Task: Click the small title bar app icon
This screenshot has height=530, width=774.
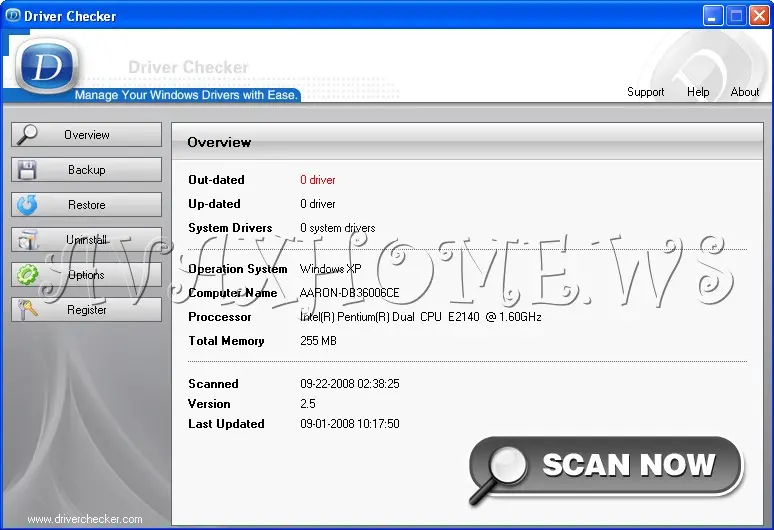Action: (12, 16)
